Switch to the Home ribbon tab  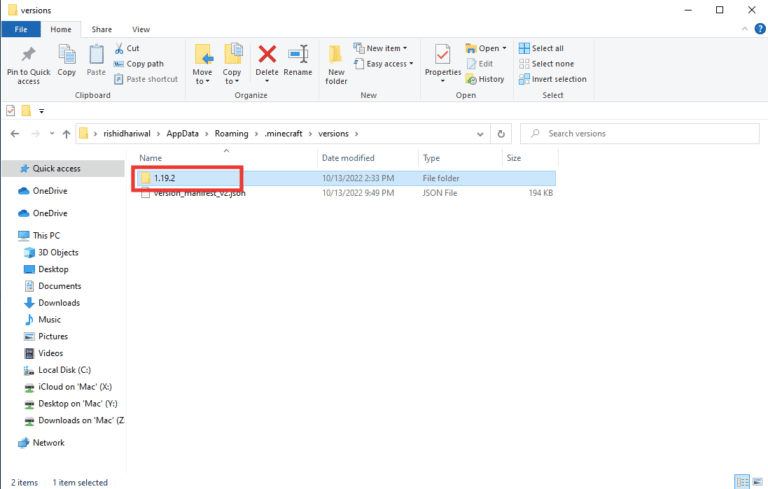pos(61,29)
